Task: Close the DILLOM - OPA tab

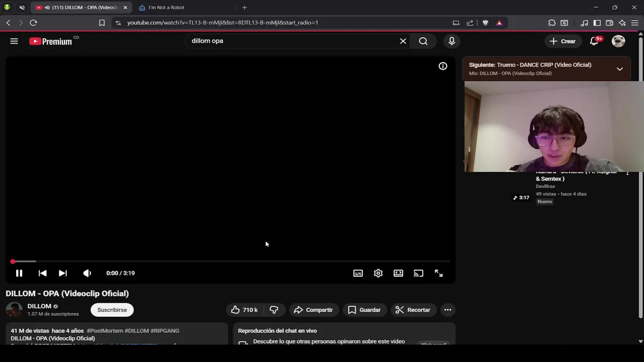Action: point(125,8)
